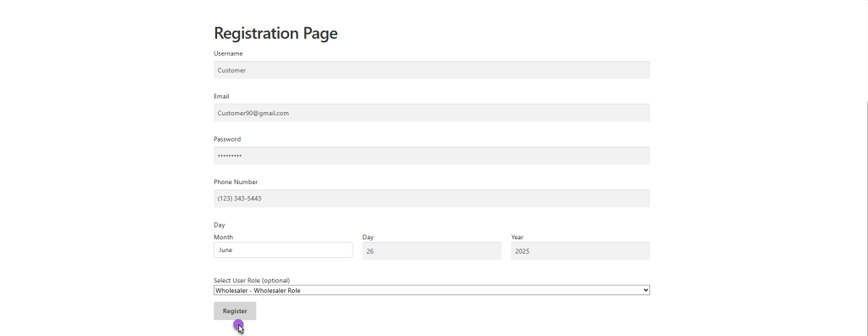The image size is (868, 336).
Task: Click the Month label above June
Action: click(x=223, y=238)
